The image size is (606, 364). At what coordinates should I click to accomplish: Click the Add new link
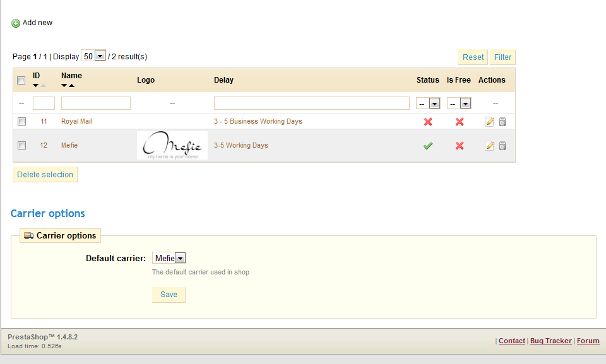37,23
